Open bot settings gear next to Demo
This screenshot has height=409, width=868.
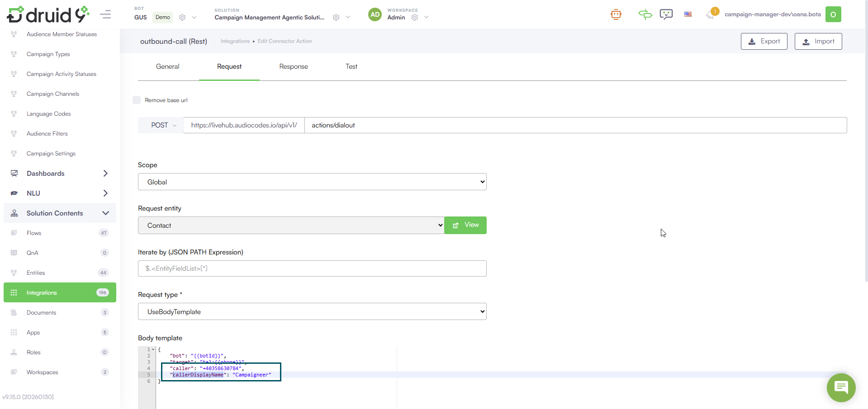pos(182,18)
